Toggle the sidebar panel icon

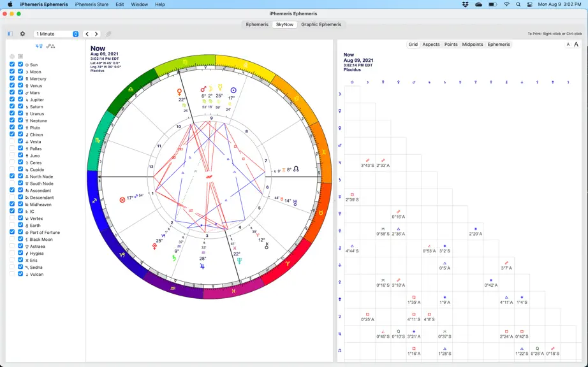10,34
